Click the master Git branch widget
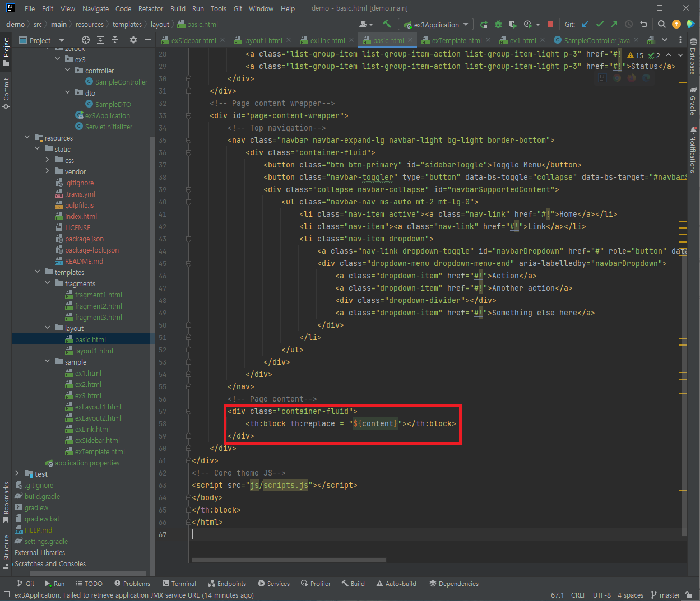The width and height of the screenshot is (700, 601). point(665,595)
